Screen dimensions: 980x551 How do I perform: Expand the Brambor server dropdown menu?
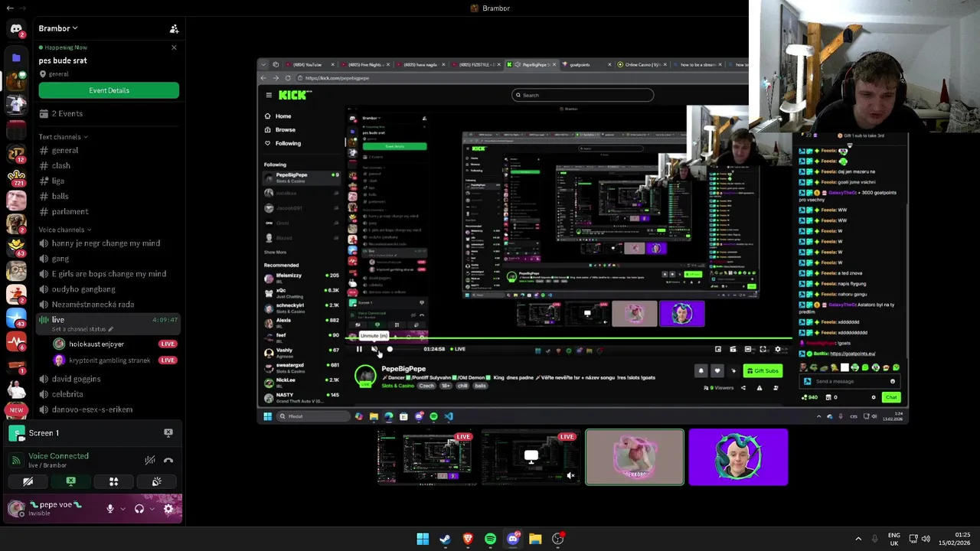[x=58, y=28]
